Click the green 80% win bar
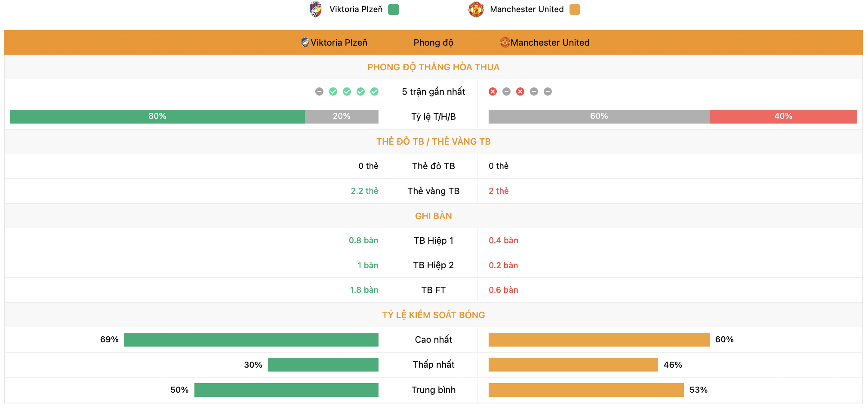 click(157, 116)
